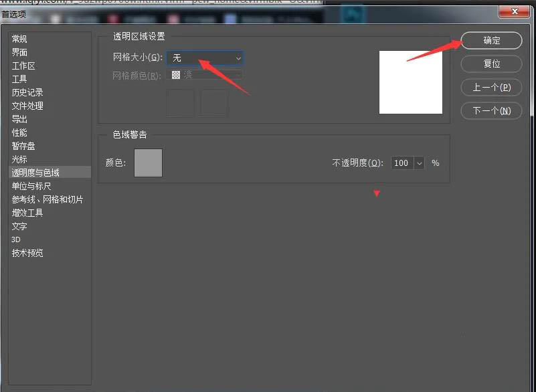Select 参考线、网格和切片 in the list
Viewport: 536px width, 392px height.
coord(48,199)
